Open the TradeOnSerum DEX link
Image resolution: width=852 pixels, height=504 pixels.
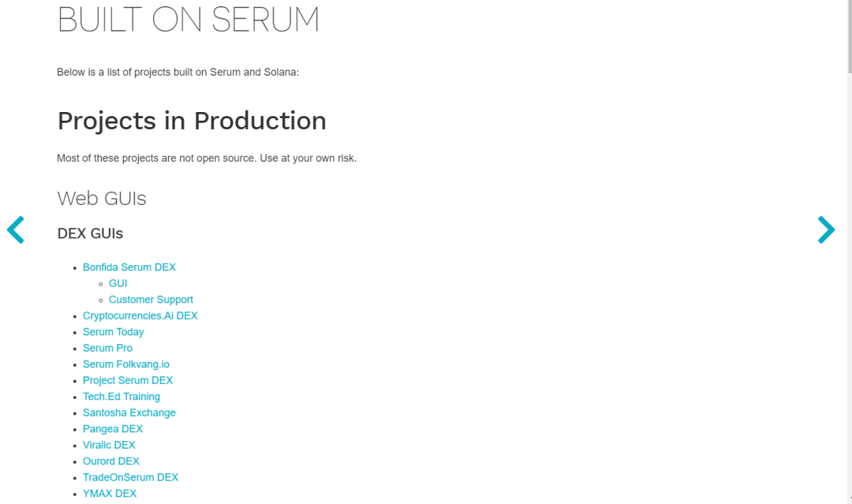(x=130, y=477)
